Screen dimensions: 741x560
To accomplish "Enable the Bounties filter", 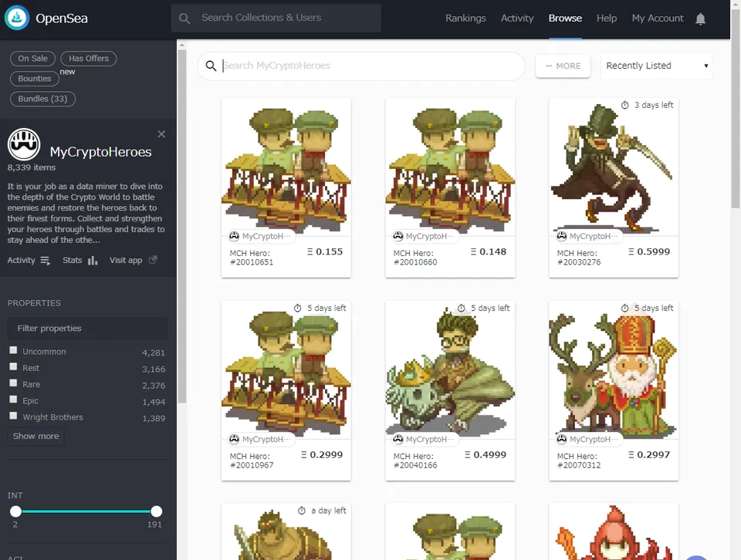I will pos(35,79).
